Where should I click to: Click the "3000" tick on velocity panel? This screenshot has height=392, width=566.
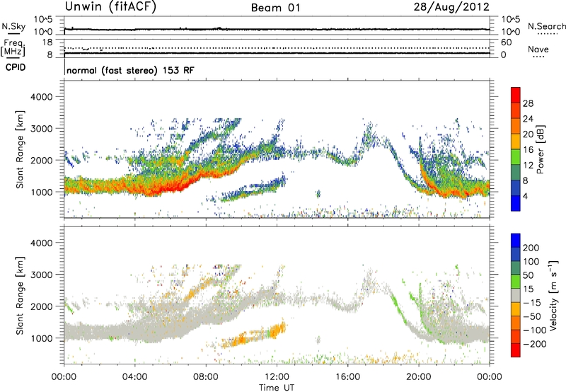(x=41, y=275)
